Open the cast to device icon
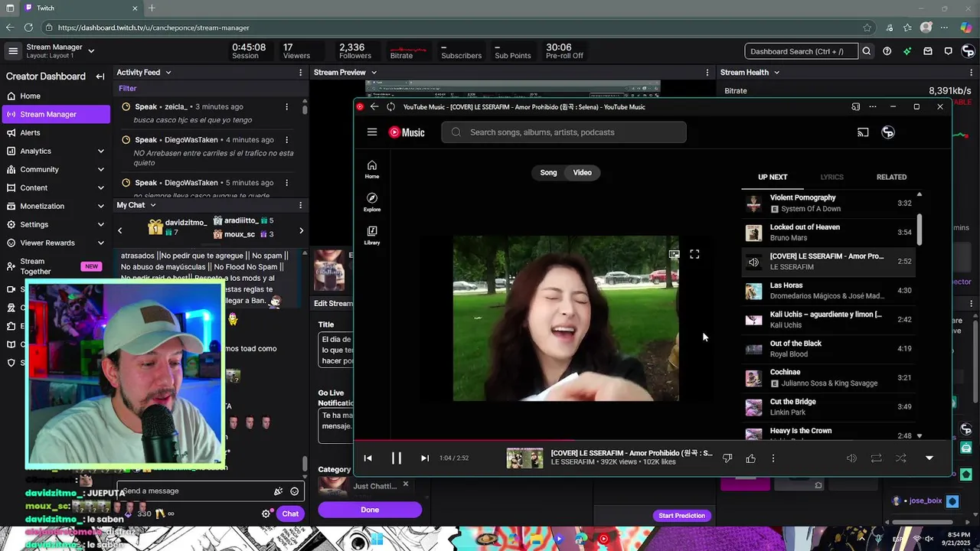The image size is (980, 551). 863,132
